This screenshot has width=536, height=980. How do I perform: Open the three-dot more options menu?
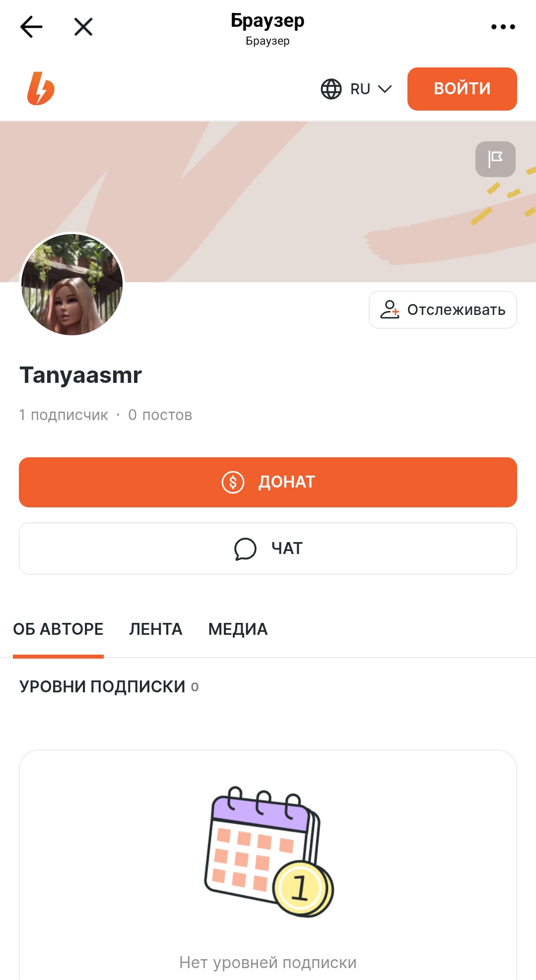(x=503, y=27)
